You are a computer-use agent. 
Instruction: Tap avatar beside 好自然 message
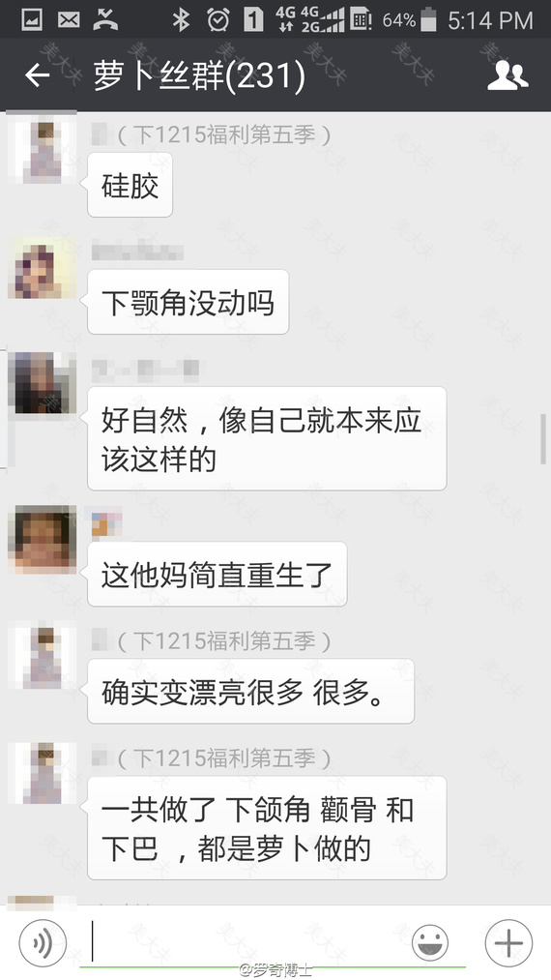(x=43, y=383)
